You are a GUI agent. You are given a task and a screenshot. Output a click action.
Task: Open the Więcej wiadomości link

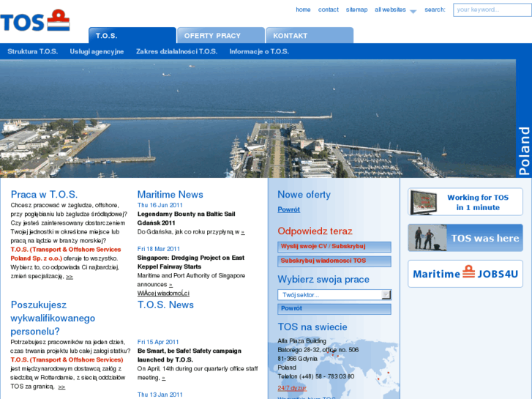(x=163, y=294)
